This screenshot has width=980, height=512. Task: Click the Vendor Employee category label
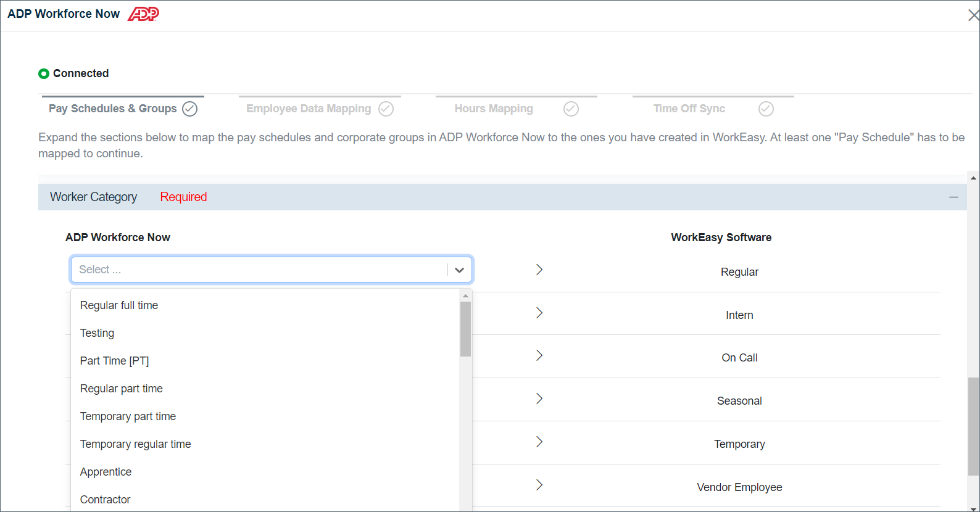(x=739, y=487)
